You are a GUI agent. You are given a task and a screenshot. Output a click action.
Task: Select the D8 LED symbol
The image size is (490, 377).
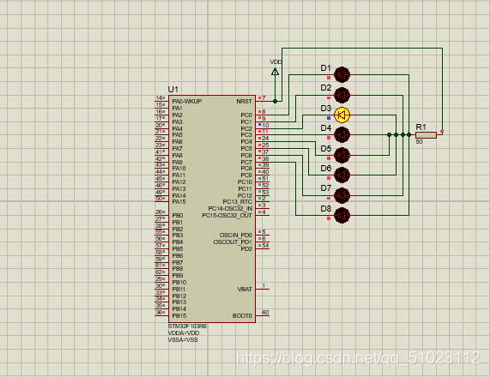pos(342,215)
